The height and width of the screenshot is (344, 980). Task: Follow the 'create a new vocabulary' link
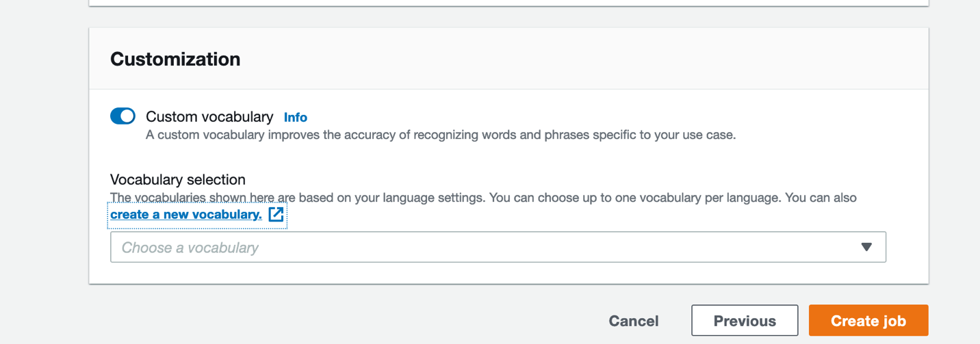pos(186,215)
